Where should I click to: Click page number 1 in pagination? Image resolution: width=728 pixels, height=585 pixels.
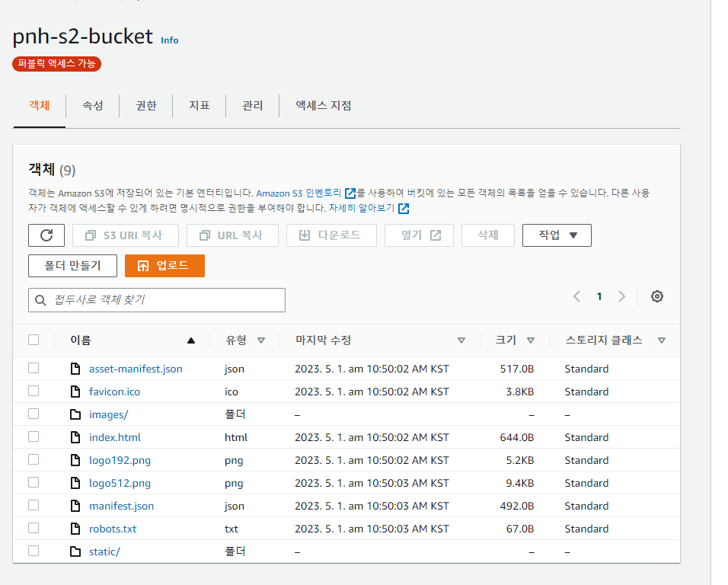click(x=599, y=296)
